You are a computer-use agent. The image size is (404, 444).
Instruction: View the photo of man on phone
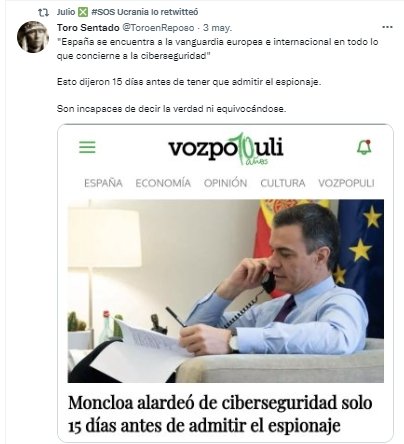(226, 291)
